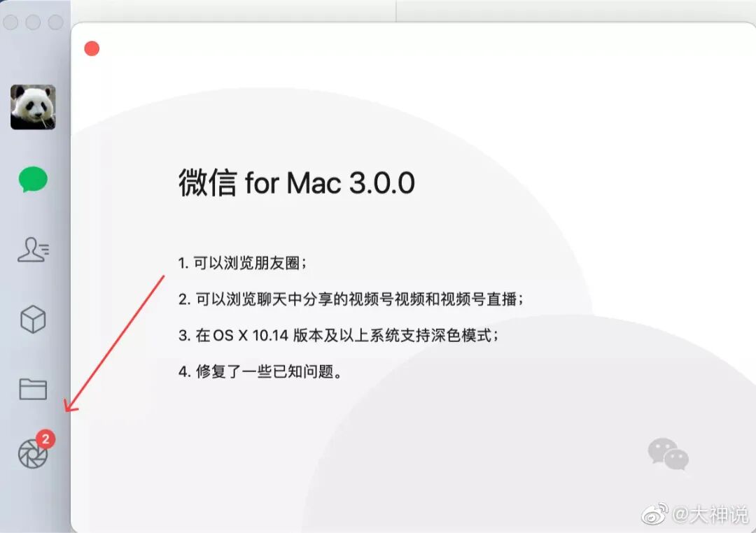Click the note about 视频号视频和视频号直播
The width and height of the screenshot is (756, 533).
click(351, 299)
